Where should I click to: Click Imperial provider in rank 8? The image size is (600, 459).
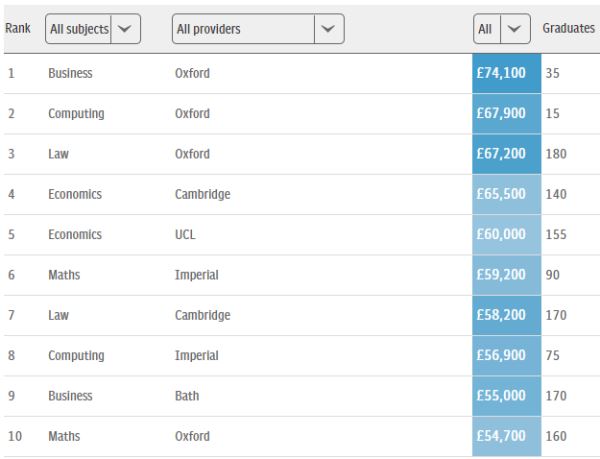pos(196,355)
